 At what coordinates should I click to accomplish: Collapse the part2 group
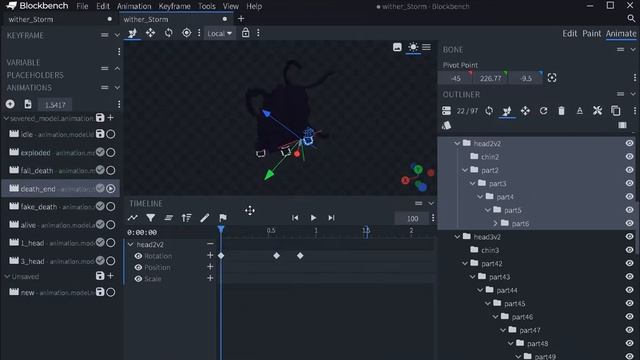(465, 170)
